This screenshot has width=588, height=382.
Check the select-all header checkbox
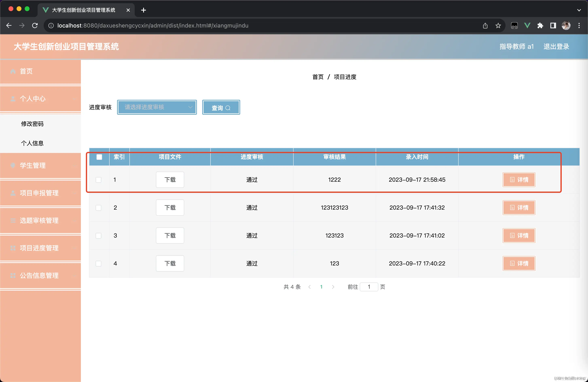tap(99, 157)
